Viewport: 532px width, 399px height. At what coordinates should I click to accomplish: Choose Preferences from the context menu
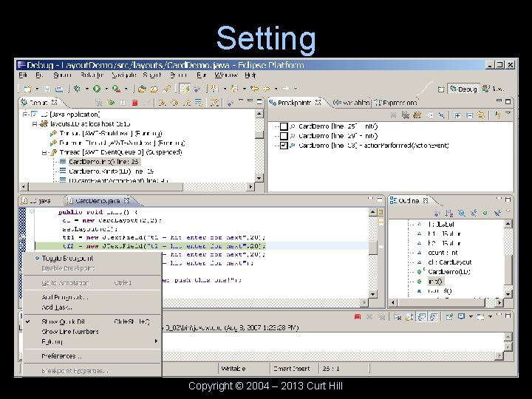tap(92, 356)
